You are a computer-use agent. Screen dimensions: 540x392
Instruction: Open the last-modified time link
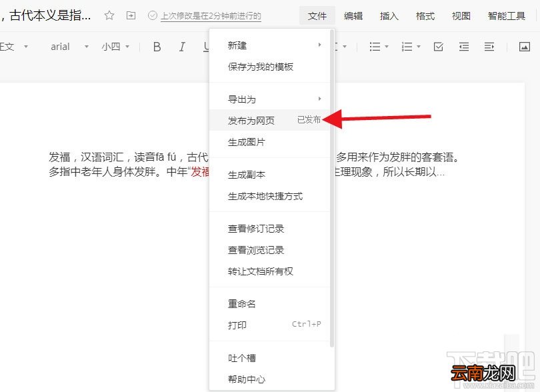[211, 16]
